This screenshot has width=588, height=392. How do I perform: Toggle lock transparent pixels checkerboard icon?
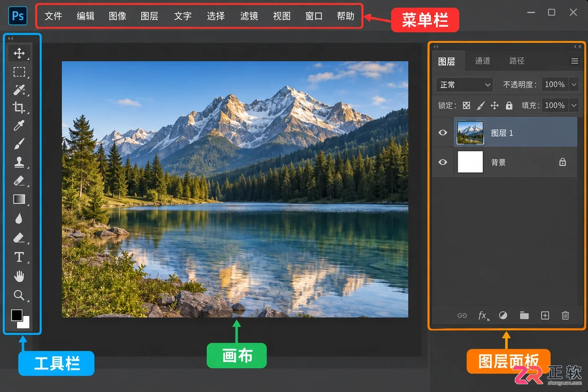[x=466, y=106]
